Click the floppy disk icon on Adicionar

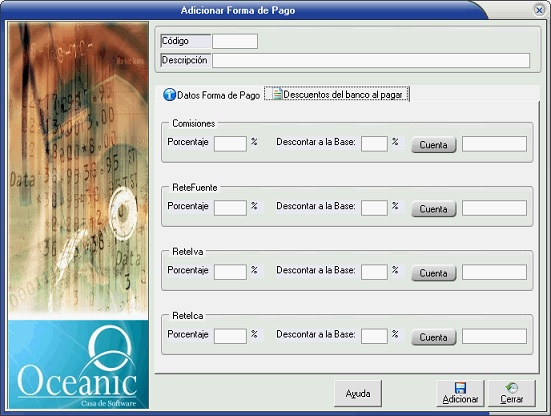[460, 388]
